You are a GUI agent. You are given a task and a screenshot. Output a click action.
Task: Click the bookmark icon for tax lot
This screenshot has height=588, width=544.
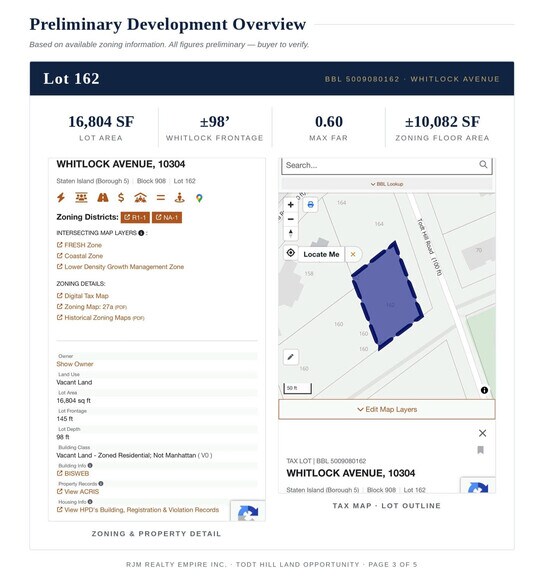[480, 450]
